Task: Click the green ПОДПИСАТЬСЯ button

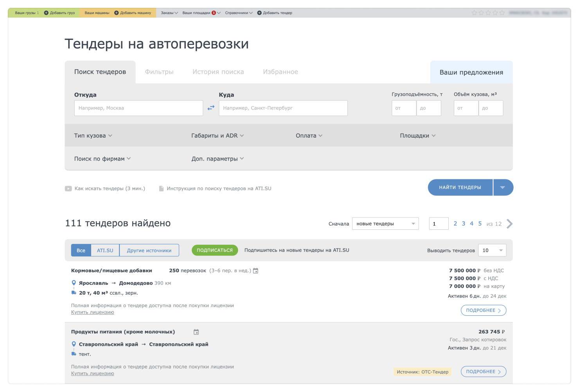Action: (x=214, y=250)
